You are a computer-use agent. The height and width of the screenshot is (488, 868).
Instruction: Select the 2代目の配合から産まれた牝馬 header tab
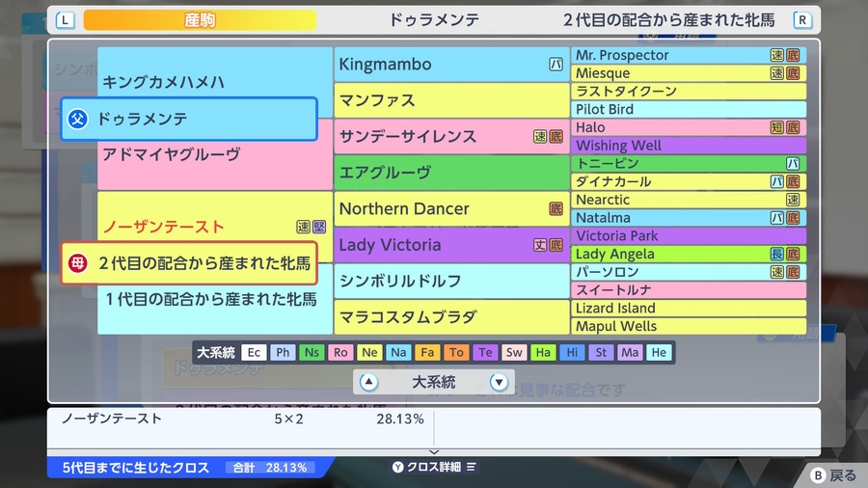tap(668, 20)
